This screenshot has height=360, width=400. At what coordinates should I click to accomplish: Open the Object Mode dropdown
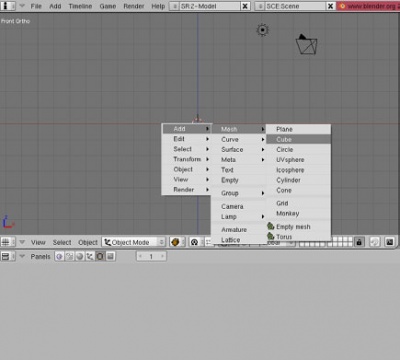(x=134, y=242)
